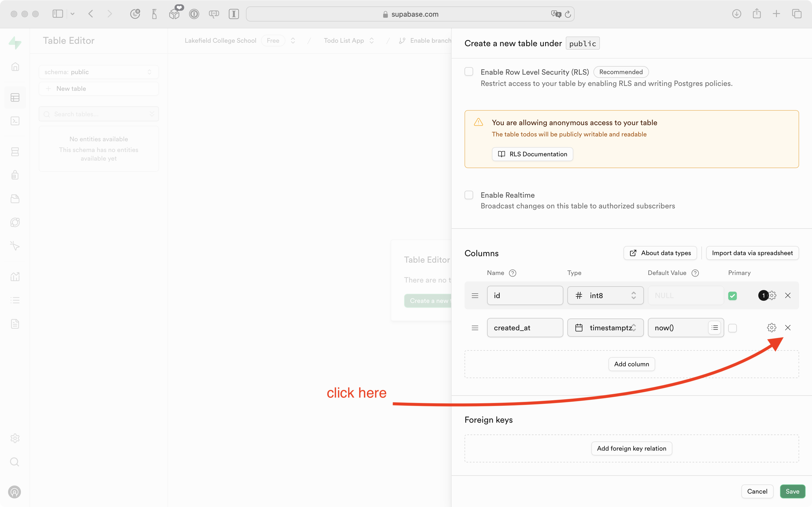Reload page in Safari address bar

[x=568, y=14]
